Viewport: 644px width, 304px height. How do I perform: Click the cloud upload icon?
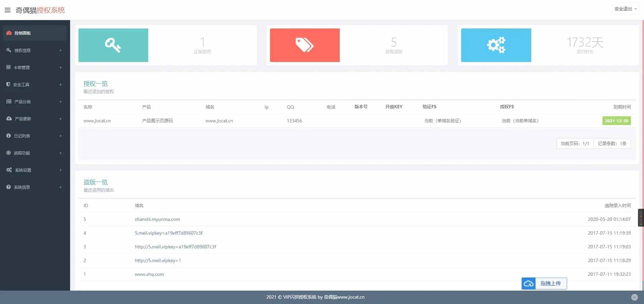pos(529,284)
